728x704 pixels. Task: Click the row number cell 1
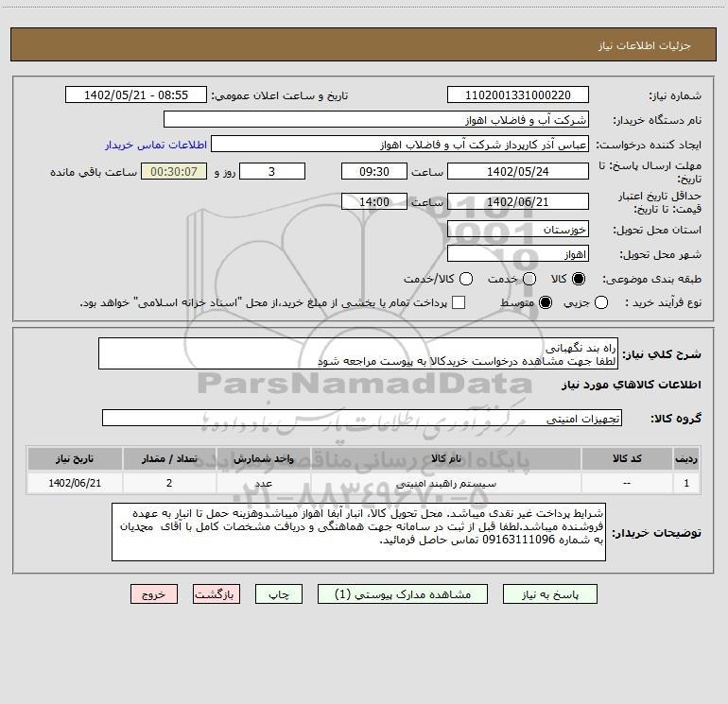[686, 484]
